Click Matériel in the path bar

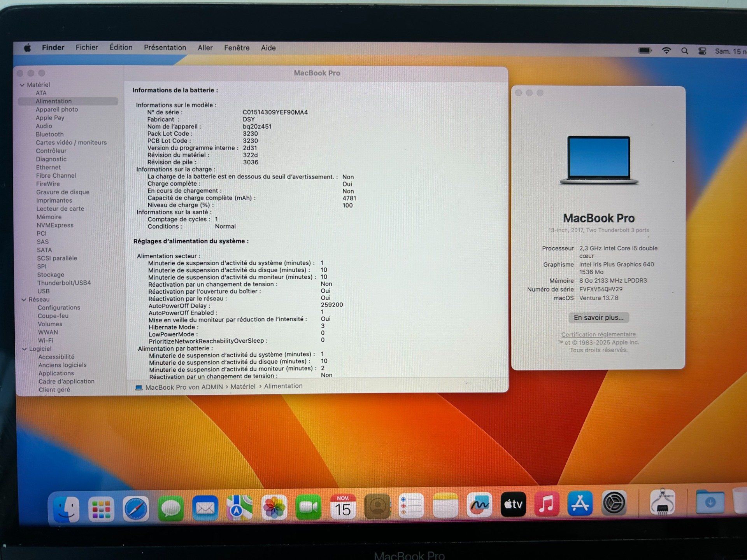243,387
